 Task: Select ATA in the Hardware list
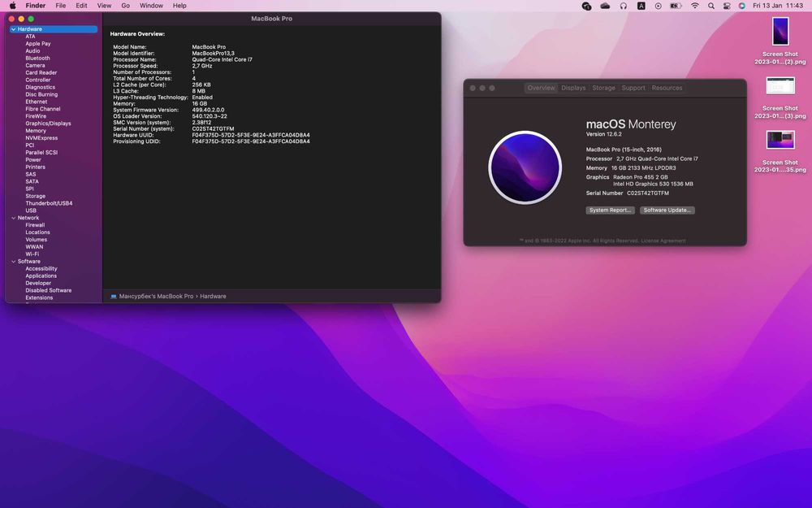point(31,37)
